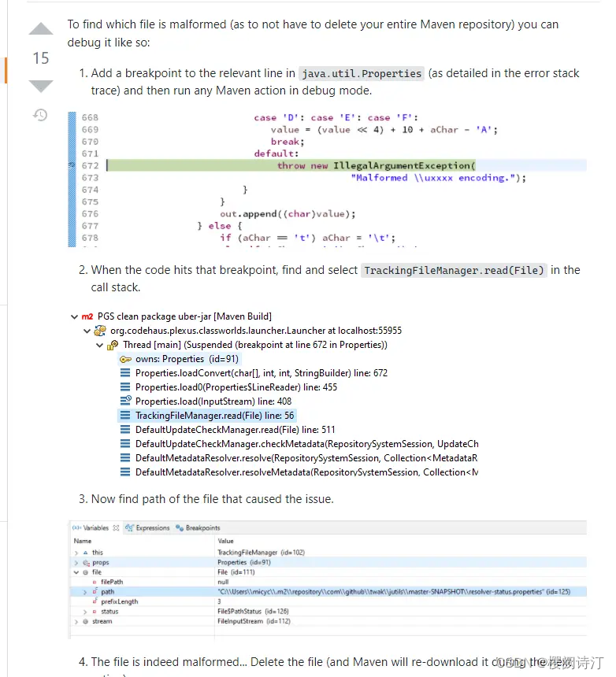Click the File$PathStatus (id=126) value
The height and width of the screenshot is (677, 616).
[x=253, y=612]
